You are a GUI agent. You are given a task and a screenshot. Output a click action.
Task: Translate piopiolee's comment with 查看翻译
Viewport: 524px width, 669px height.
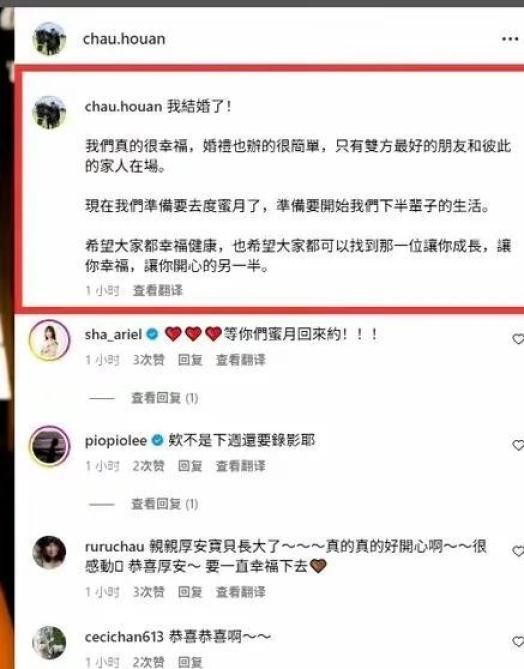pos(241,466)
